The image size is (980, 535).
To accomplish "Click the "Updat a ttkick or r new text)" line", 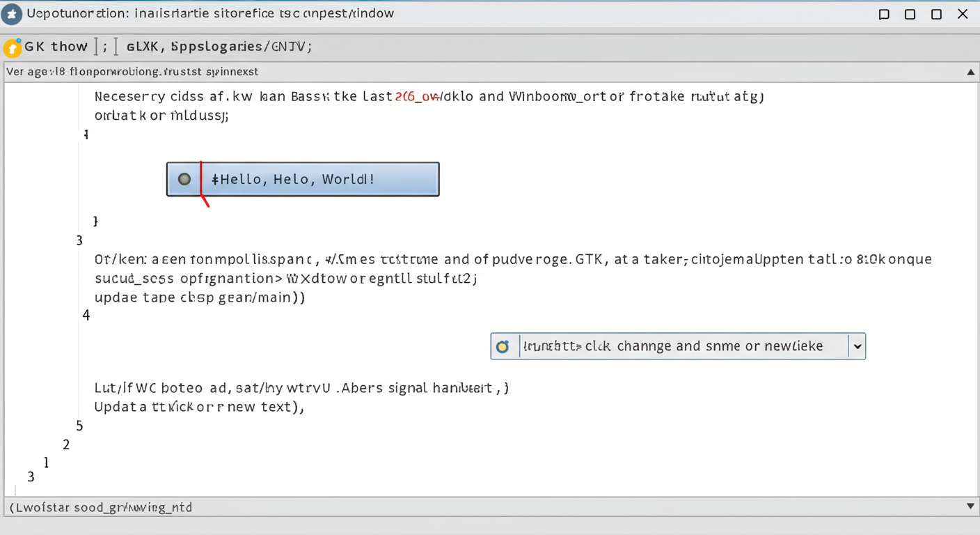I will tap(199, 407).
